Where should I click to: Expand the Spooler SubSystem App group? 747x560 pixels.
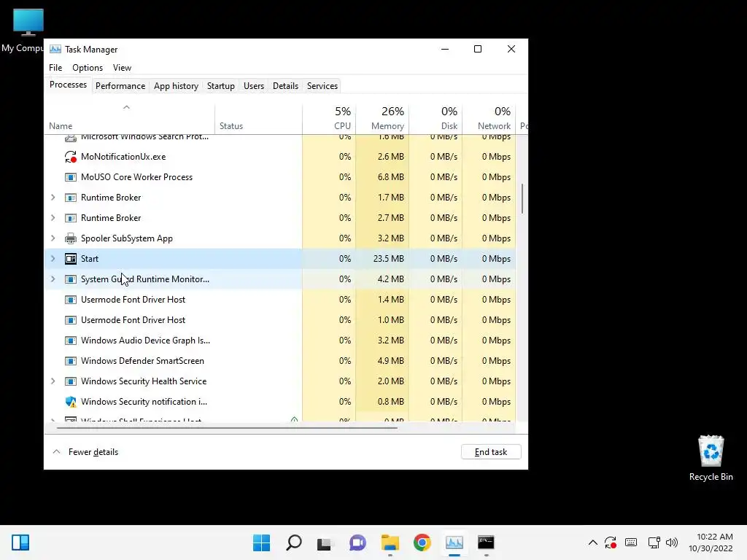pyautogui.click(x=53, y=238)
